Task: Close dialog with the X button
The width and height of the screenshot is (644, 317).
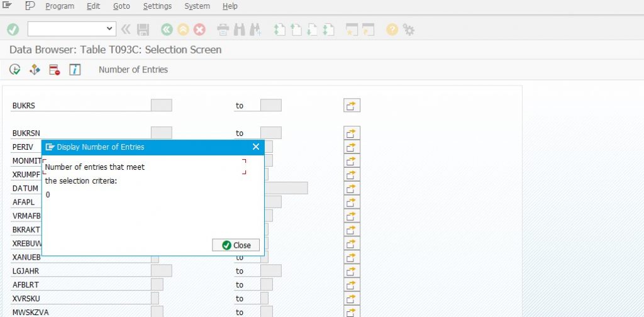Action: tap(256, 147)
